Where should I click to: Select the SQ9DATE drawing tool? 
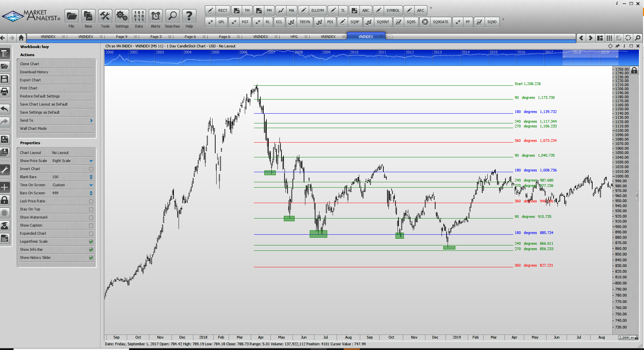440,22
